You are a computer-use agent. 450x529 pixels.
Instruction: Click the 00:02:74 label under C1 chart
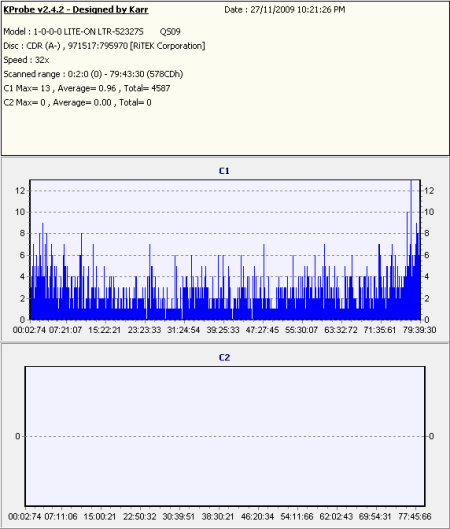point(29,330)
